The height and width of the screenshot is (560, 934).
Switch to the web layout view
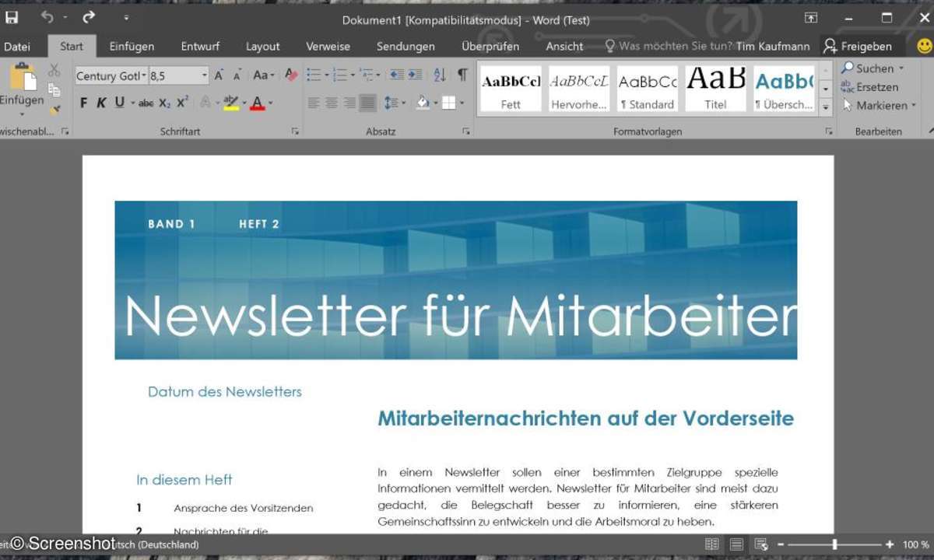[761, 544]
